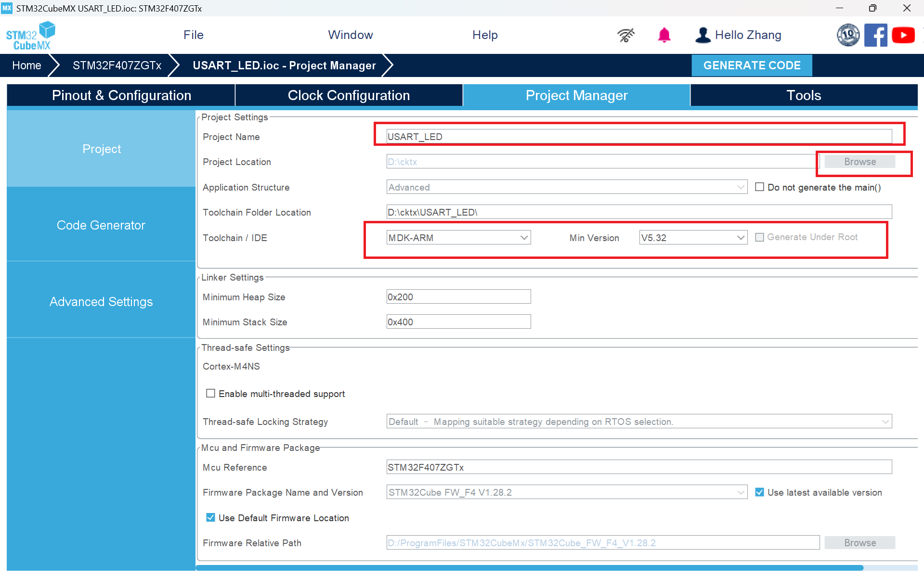Open the Window menu

351,35
